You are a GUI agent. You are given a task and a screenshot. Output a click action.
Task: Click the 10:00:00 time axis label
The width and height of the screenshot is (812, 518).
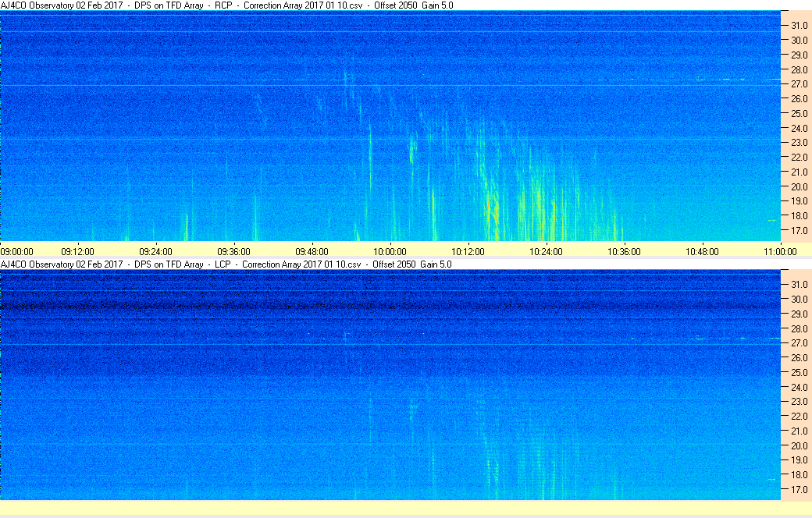(390, 251)
